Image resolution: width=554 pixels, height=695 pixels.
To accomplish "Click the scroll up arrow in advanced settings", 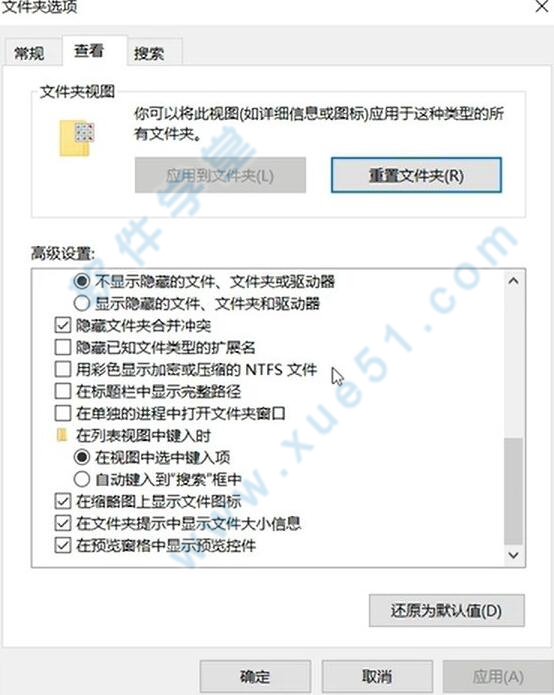I will [x=513, y=281].
